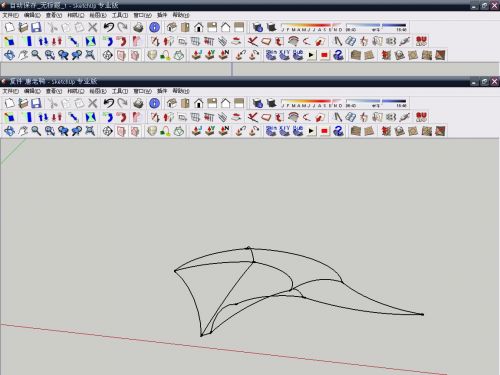This screenshot has height=375, width=500.
Task: Open 文件(F) menu in lower window
Action: [x=11, y=91]
